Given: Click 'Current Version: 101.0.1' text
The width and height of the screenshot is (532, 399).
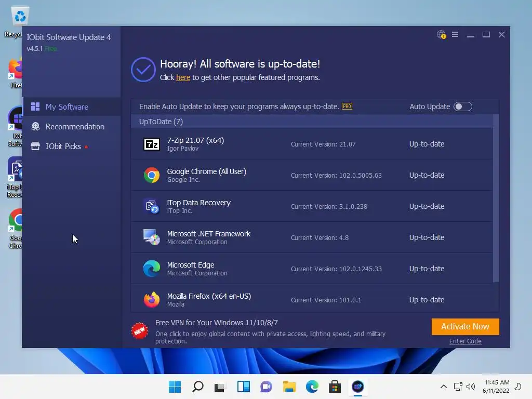Looking at the screenshot, I should click(x=326, y=300).
